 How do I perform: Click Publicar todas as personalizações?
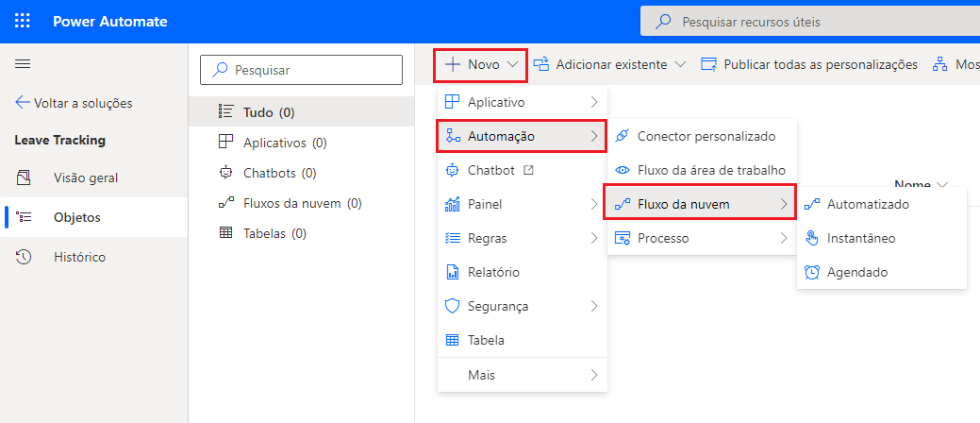click(809, 64)
